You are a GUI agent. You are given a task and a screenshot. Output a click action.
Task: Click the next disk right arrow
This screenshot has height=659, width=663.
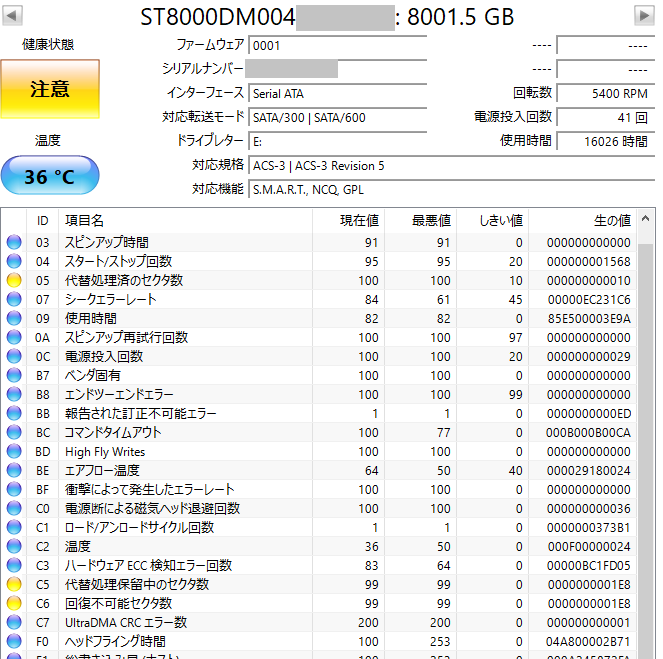644,16
